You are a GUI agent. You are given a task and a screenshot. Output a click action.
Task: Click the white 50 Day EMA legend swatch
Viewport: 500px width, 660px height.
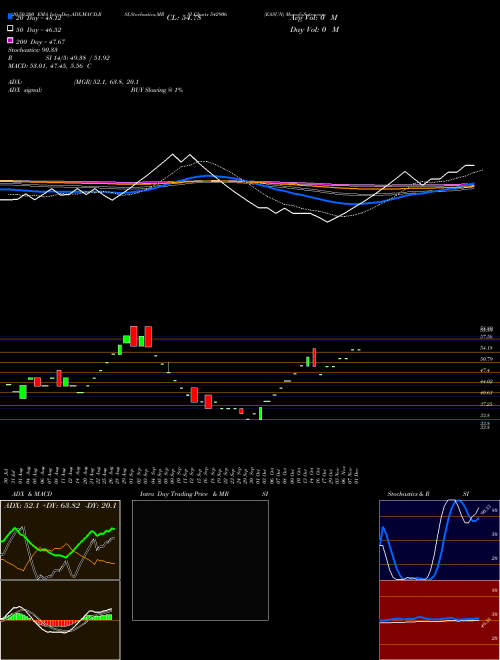tap(10, 29)
